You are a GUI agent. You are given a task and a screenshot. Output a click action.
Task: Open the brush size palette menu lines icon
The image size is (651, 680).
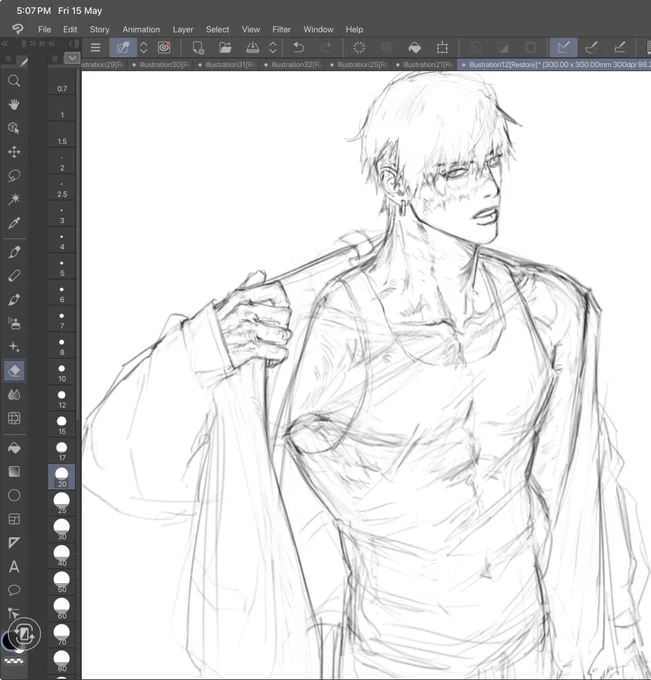pyautogui.click(x=55, y=59)
